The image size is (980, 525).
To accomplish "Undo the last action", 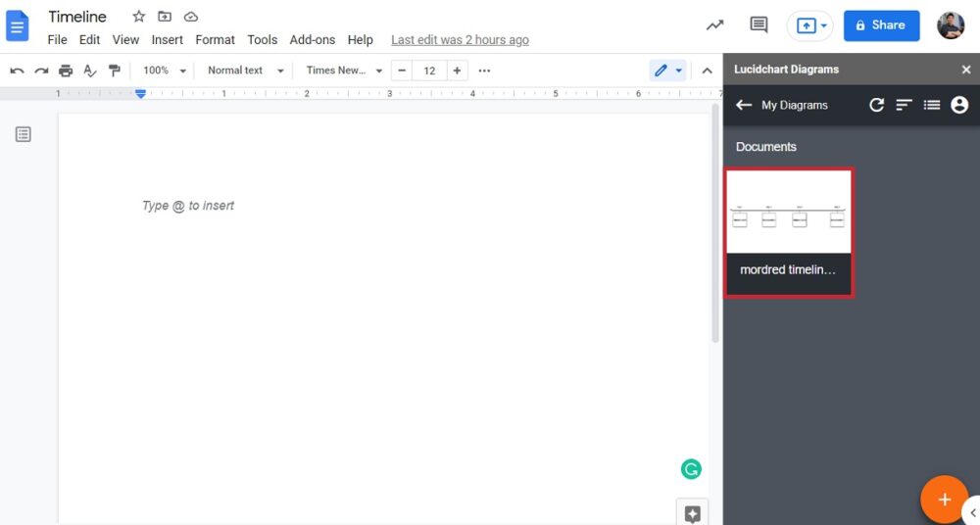I will pos(17,71).
